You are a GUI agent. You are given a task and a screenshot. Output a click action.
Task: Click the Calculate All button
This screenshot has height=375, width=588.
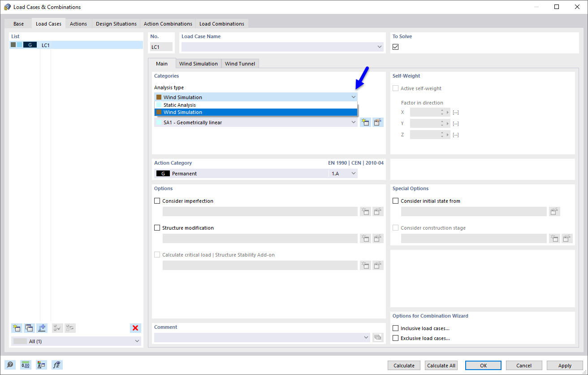[441, 365]
